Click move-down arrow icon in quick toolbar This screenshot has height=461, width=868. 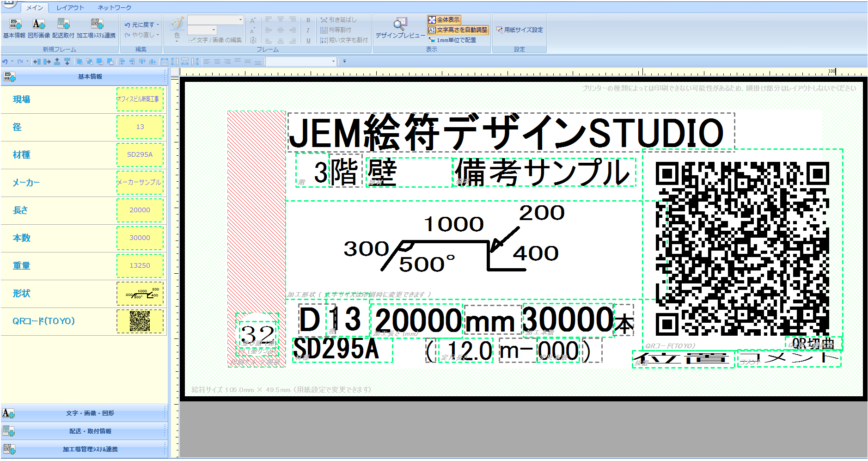tap(67, 61)
